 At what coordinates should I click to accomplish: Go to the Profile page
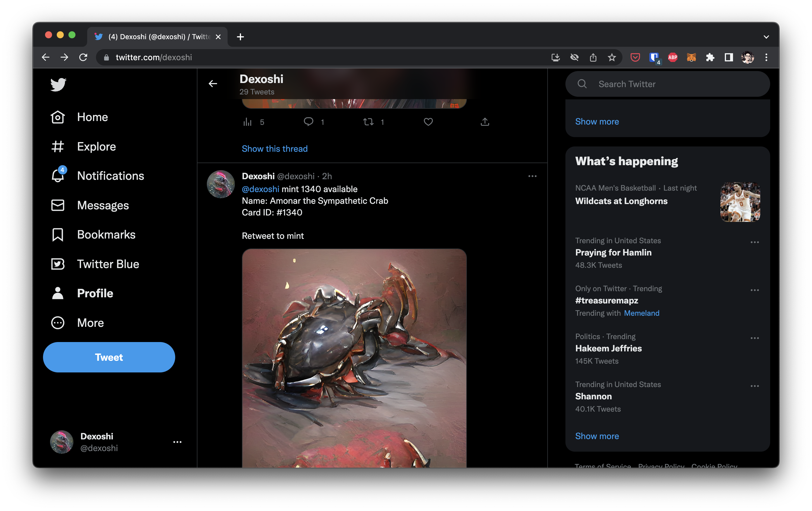(x=82, y=293)
